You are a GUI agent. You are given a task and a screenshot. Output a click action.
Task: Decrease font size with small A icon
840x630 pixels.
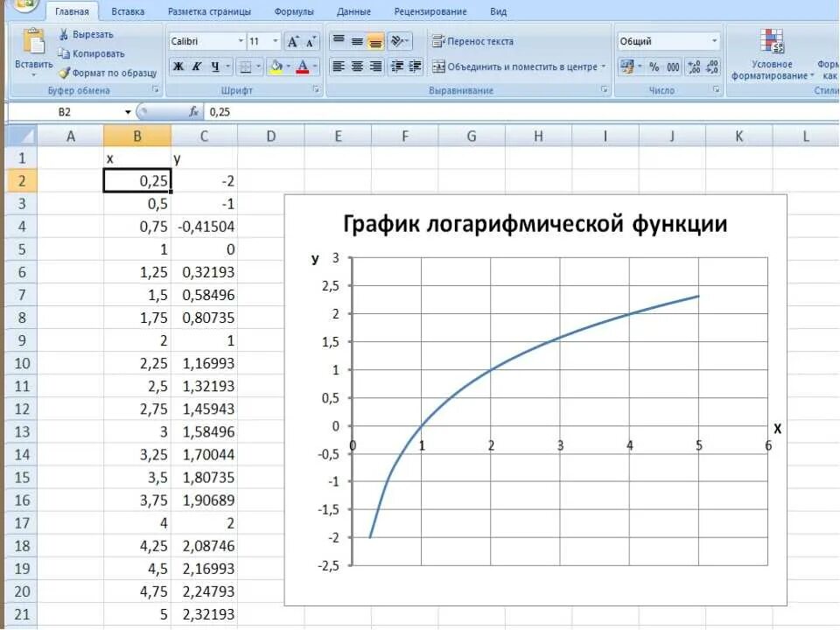click(311, 41)
